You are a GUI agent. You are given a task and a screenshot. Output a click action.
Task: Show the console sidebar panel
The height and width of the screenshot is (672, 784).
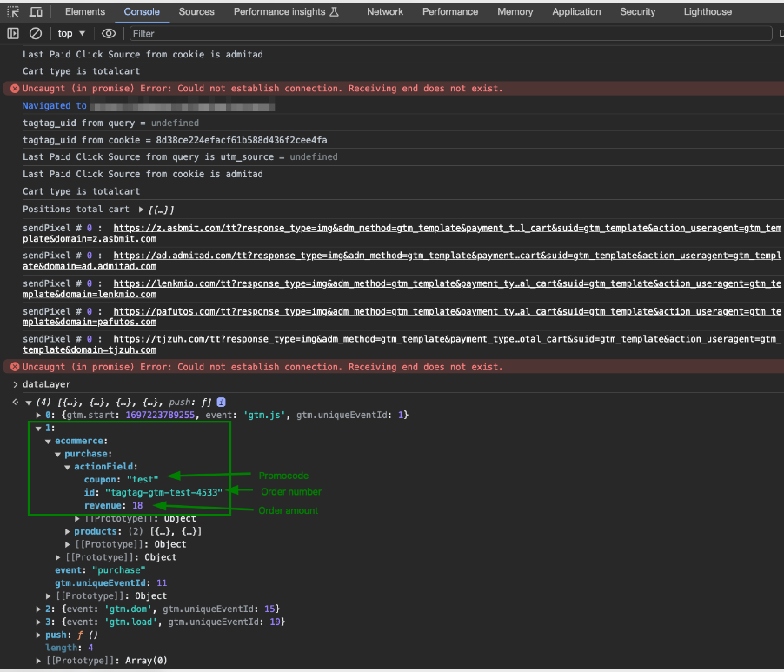point(13,33)
